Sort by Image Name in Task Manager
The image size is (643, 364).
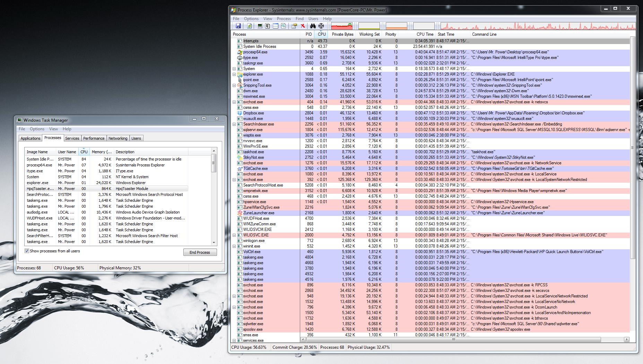(40, 152)
